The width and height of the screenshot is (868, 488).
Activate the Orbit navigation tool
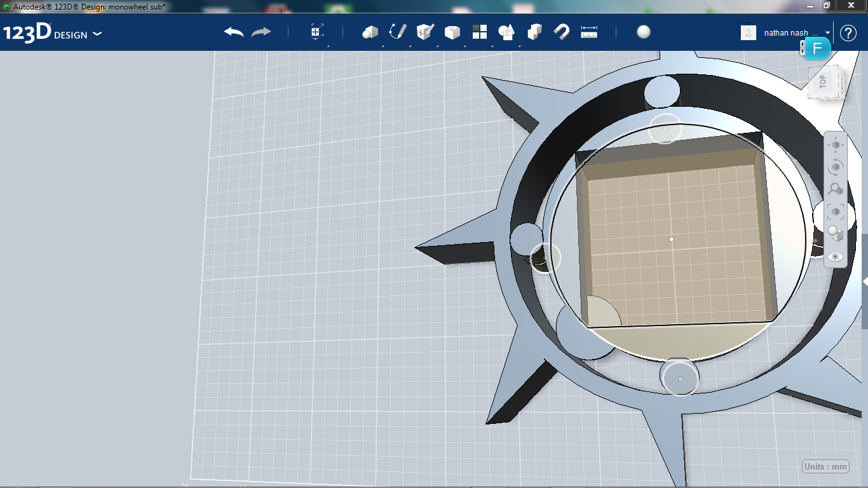836,167
